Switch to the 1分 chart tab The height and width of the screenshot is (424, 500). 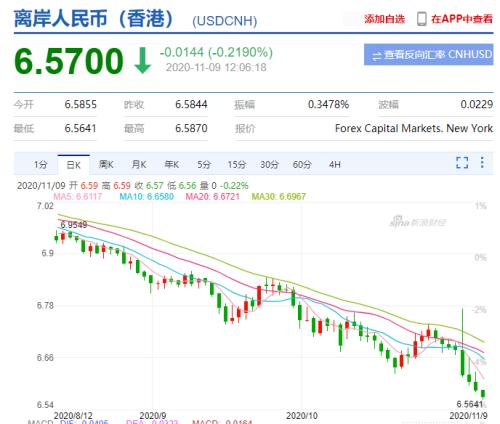pos(41,165)
